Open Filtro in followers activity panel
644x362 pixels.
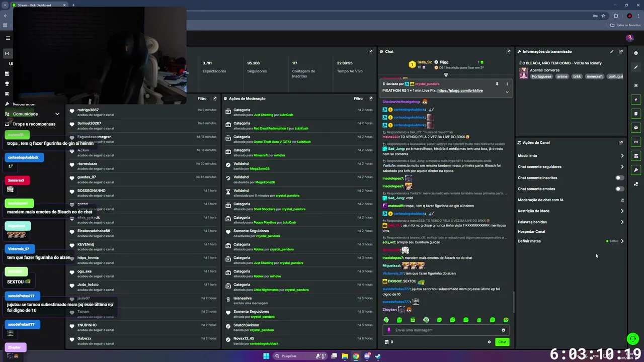[x=202, y=99]
